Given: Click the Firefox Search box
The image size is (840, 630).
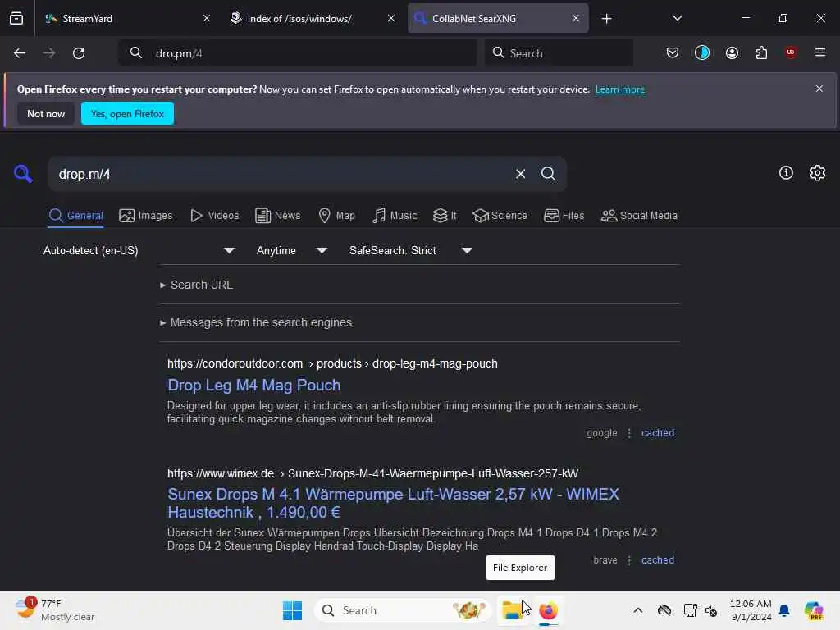Looking at the screenshot, I should pyautogui.click(x=559, y=53).
